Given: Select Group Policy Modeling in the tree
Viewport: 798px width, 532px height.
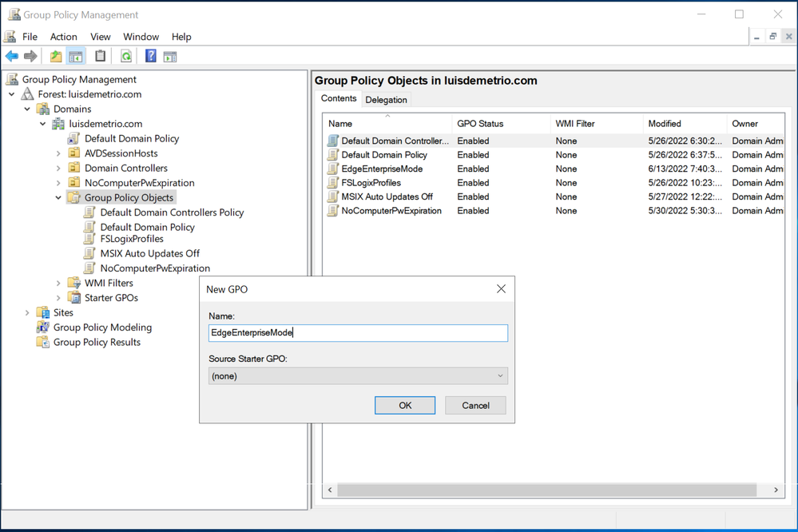Looking at the screenshot, I should pyautogui.click(x=102, y=328).
